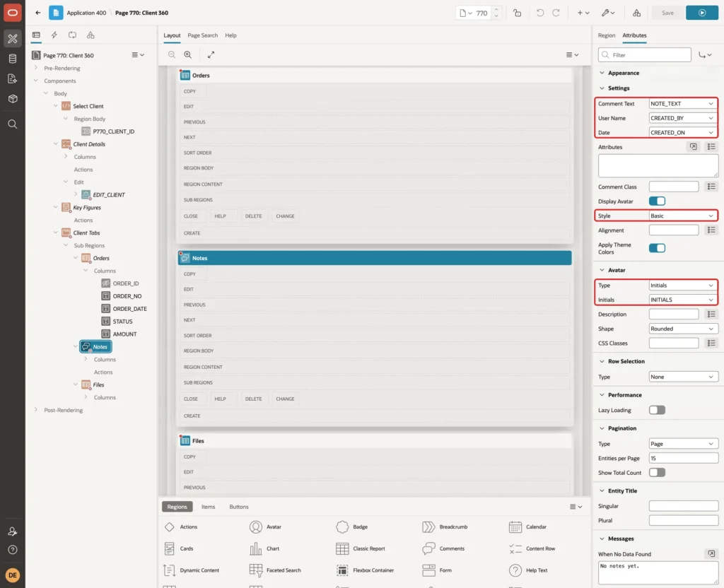Viewport: 724px width, 588px height.
Task: Open list of values for avatar Description
Action: coord(711,314)
